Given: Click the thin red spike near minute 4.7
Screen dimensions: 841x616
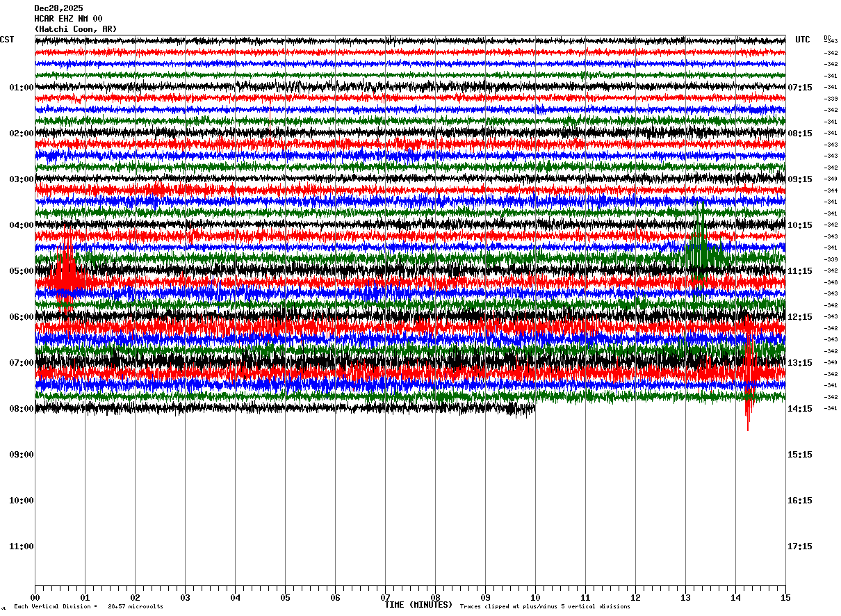Looking at the screenshot, I should 270,120.
